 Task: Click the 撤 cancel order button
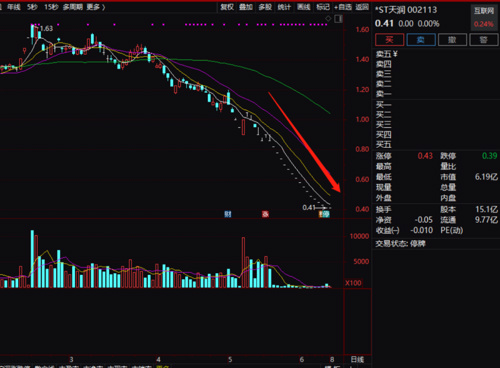pyautogui.click(x=452, y=40)
